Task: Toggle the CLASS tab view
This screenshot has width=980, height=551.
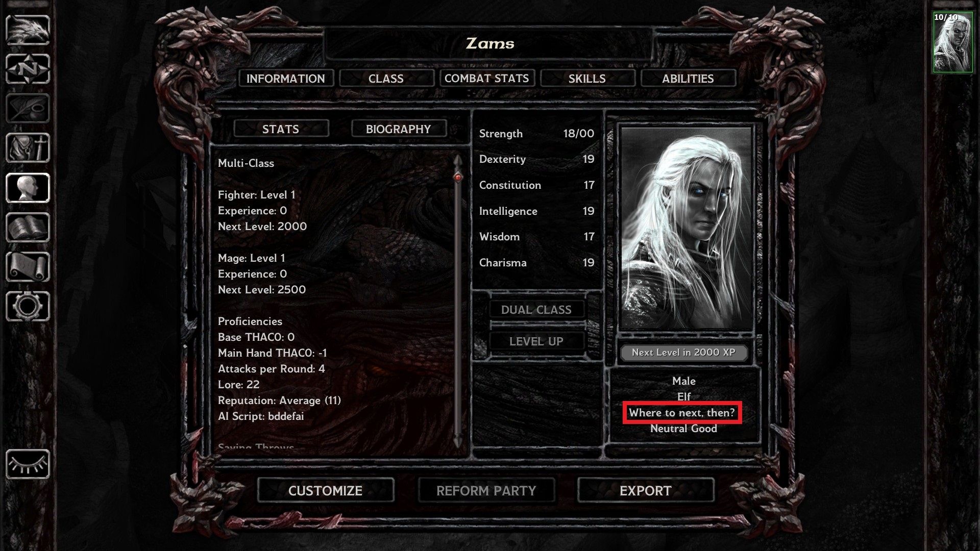Action: 386,78
